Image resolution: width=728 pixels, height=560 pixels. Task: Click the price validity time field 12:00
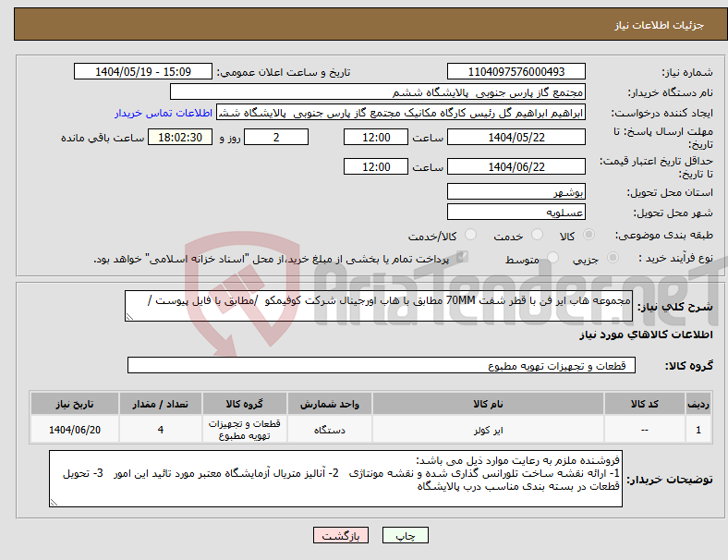376,166
